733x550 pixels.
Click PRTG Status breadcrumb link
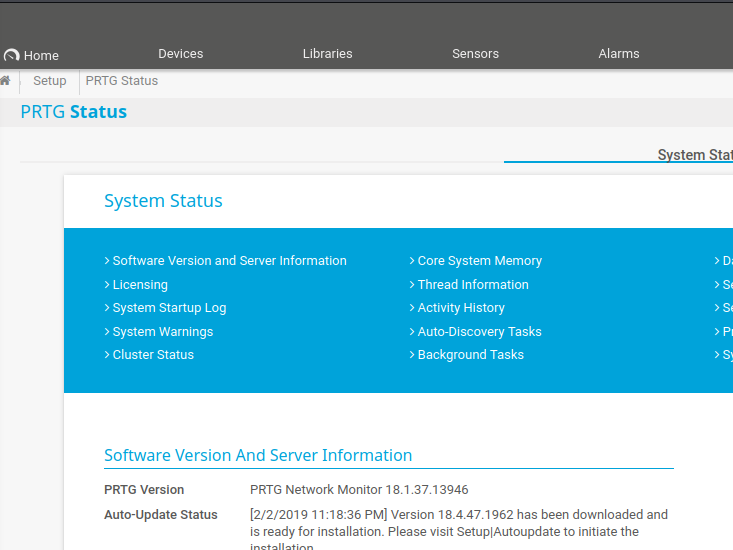pyautogui.click(x=121, y=81)
